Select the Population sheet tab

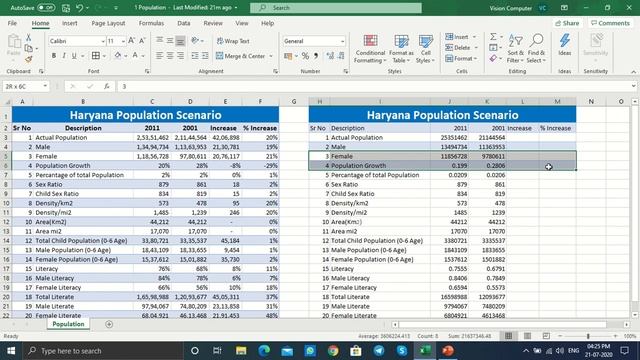[68, 324]
